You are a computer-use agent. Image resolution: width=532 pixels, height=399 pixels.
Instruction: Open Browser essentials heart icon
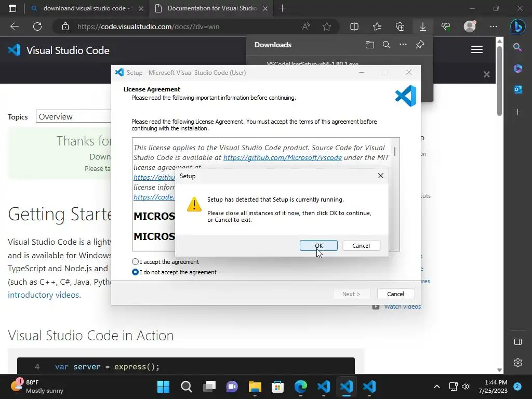coord(446,26)
